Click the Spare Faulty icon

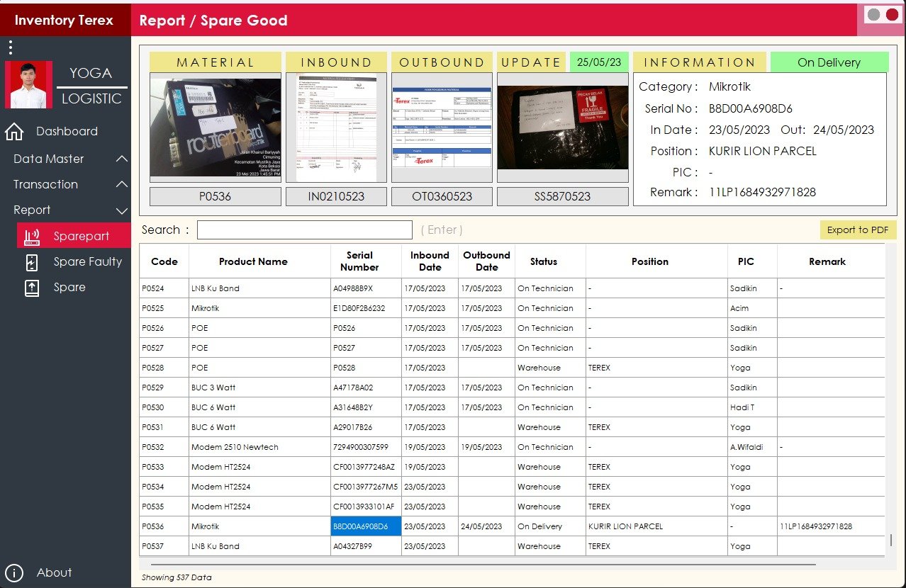(x=32, y=262)
